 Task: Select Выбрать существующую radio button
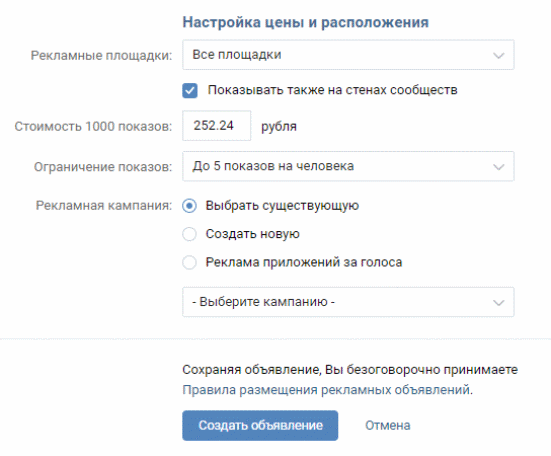point(189,206)
